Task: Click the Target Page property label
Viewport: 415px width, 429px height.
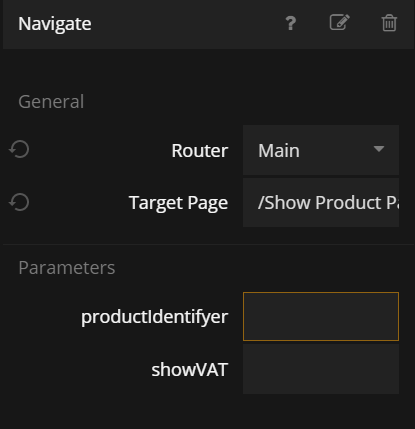Action: pyautogui.click(x=178, y=203)
